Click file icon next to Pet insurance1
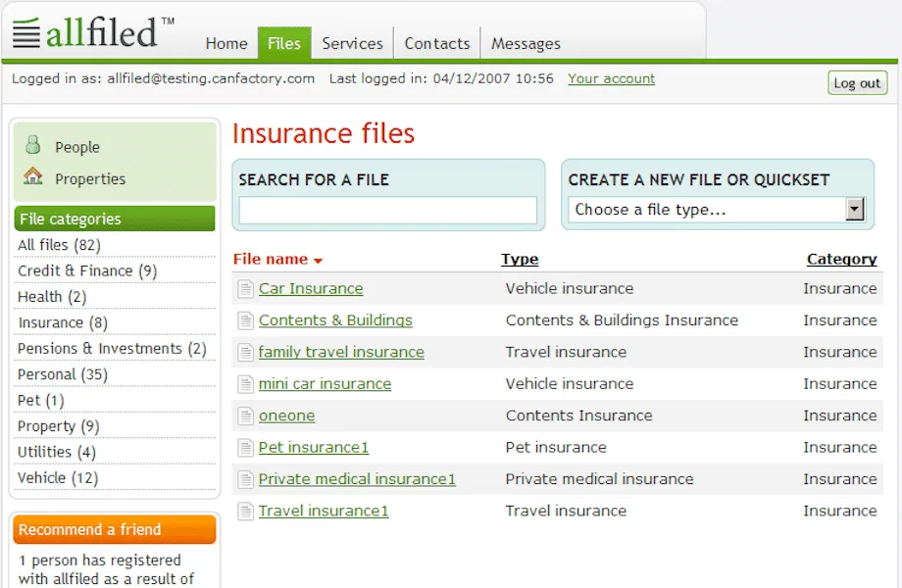The image size is (902, 588). click(x=244, y=448)
